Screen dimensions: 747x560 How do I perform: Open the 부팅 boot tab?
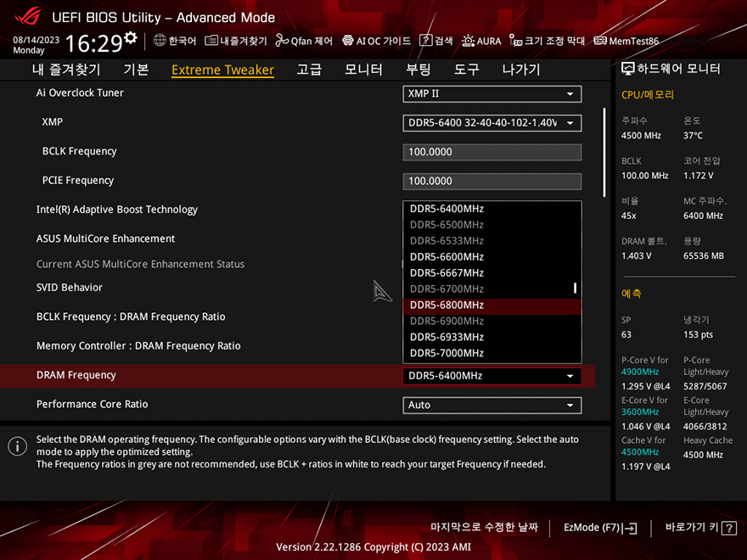click(x=418, y=70)
